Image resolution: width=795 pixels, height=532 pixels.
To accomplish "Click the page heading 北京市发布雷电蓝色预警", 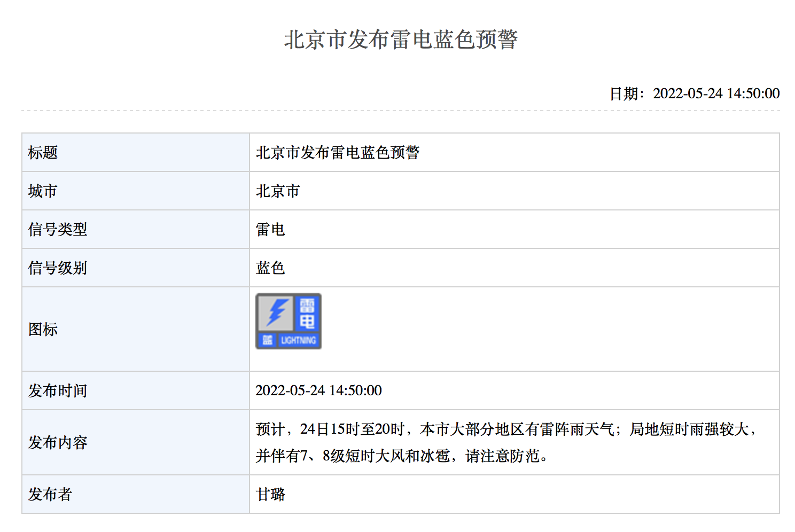I will (401, 40).
